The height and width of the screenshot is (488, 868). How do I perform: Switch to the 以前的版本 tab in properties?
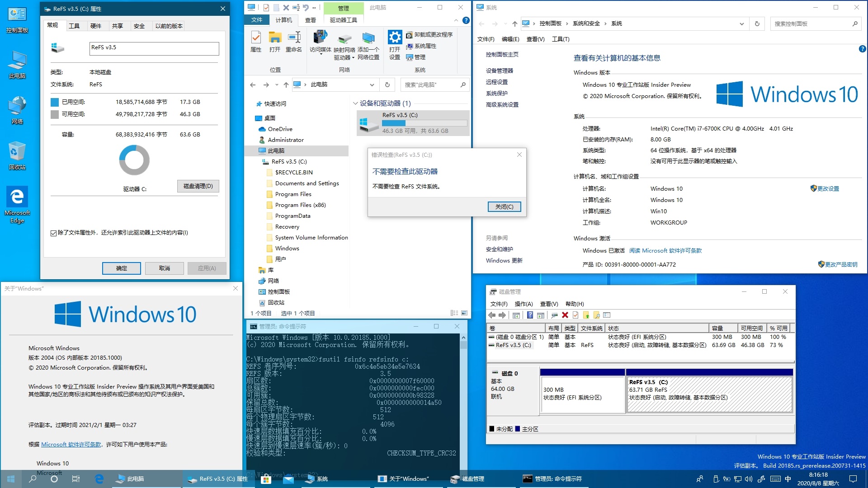169,26
